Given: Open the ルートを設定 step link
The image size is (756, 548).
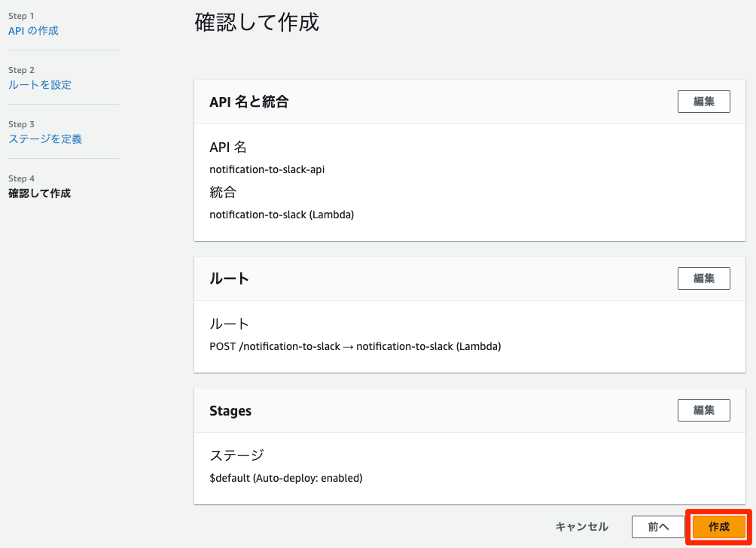Looking at the screenshot, I should click(40, 85).
